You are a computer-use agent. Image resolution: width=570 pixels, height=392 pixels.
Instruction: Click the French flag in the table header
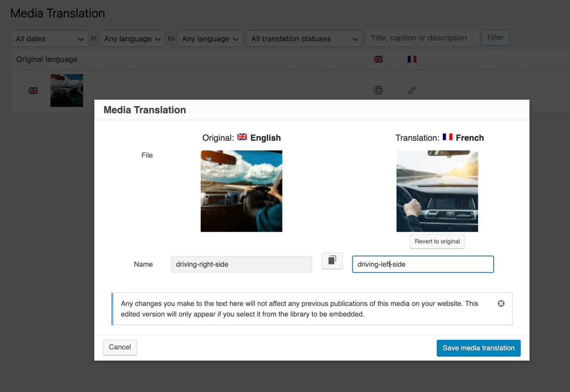(412, 59)
